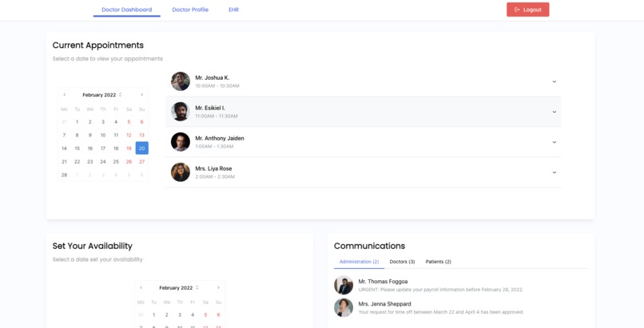Select February 19 in appointments calendar

coord(129,148)
